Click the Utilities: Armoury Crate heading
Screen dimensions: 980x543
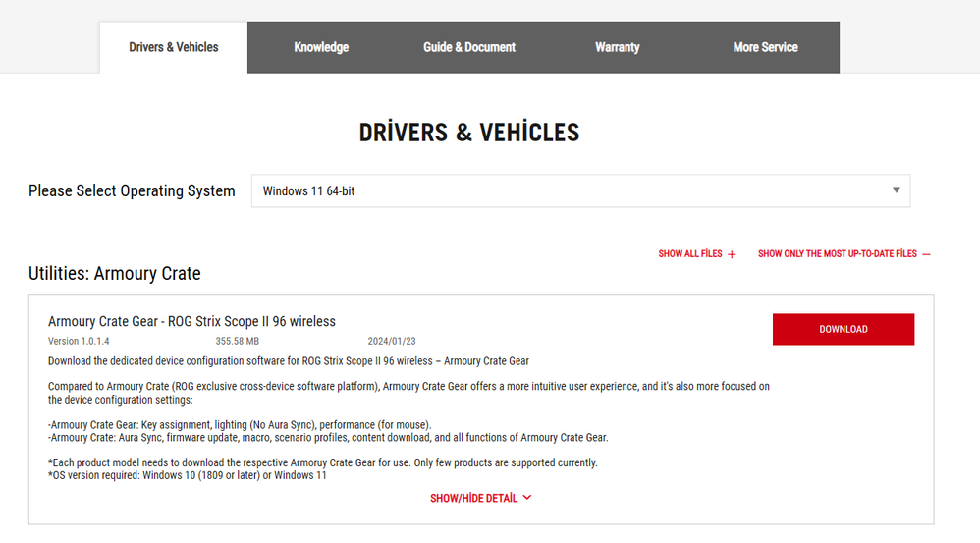114,274
